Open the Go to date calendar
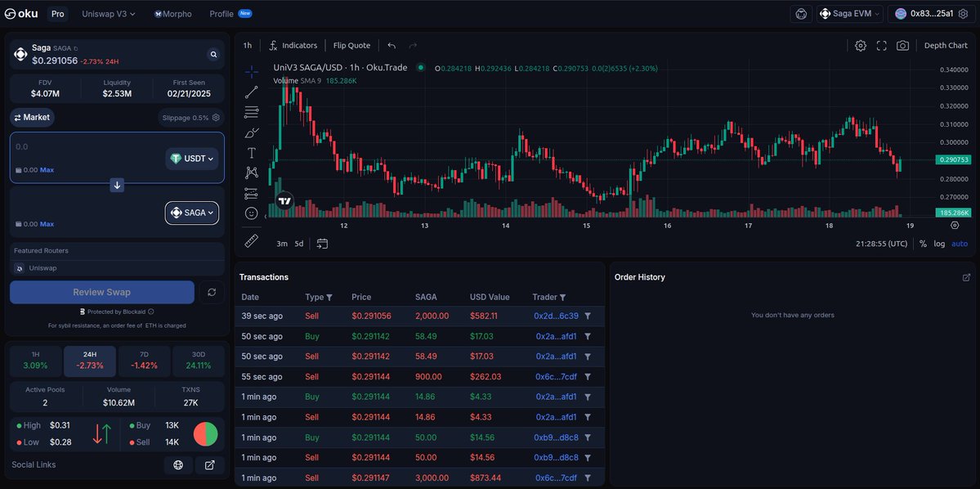The image size is (980, 489). point(323,243)
